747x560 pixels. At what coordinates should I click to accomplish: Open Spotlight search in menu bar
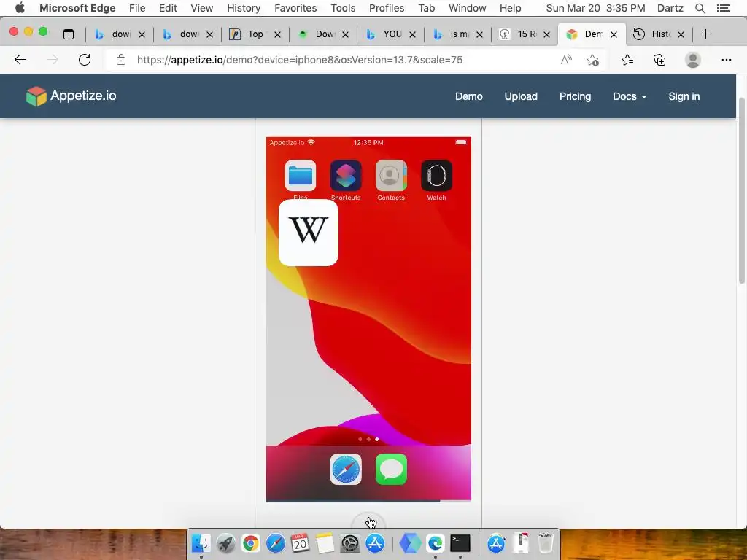pyautogui.click(x=700, y=8)
